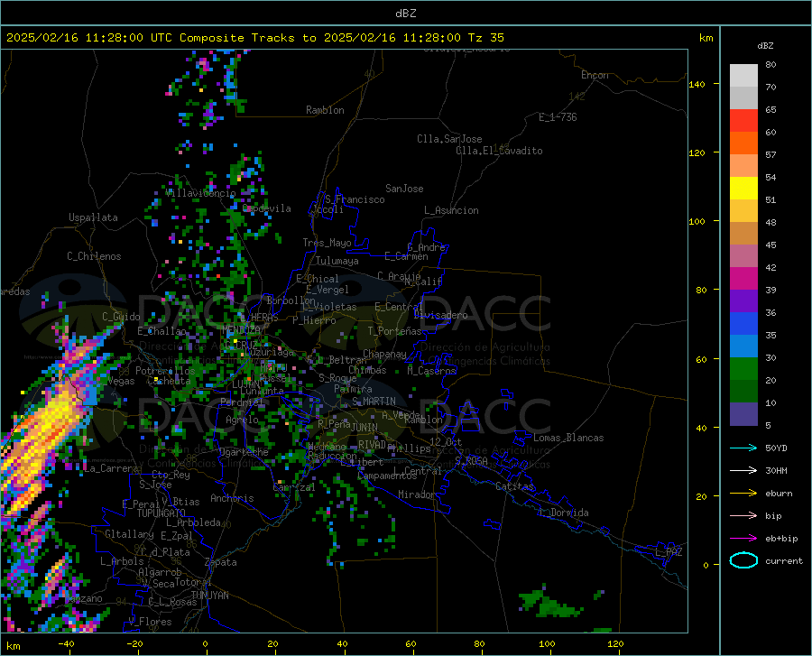Image resolution: width=812 pixels, height=656 pixels.
Task: Click the 'Uspallata' place label
Action: point(93,217)
